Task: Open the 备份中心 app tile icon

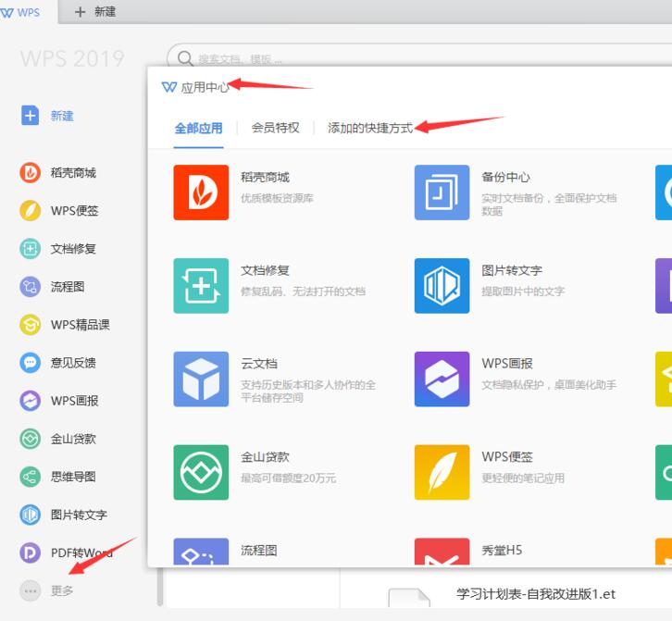Action: (x=442, y=193)
